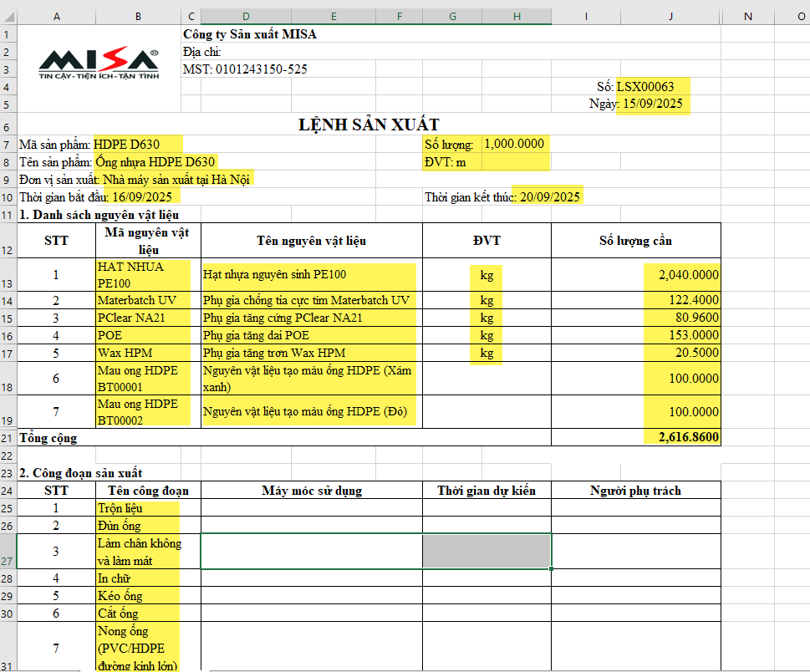Viewport: 810px width, 672px height.
Task: Click material code 'Wax HPM'
Action: pyautogui.click(x=125, y=353)
